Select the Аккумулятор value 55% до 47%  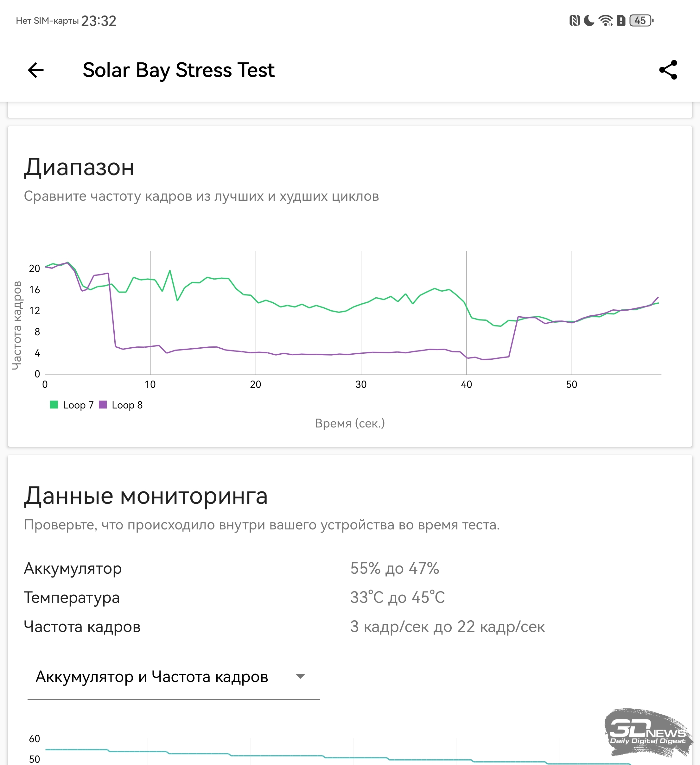click(x=394, y=568)
